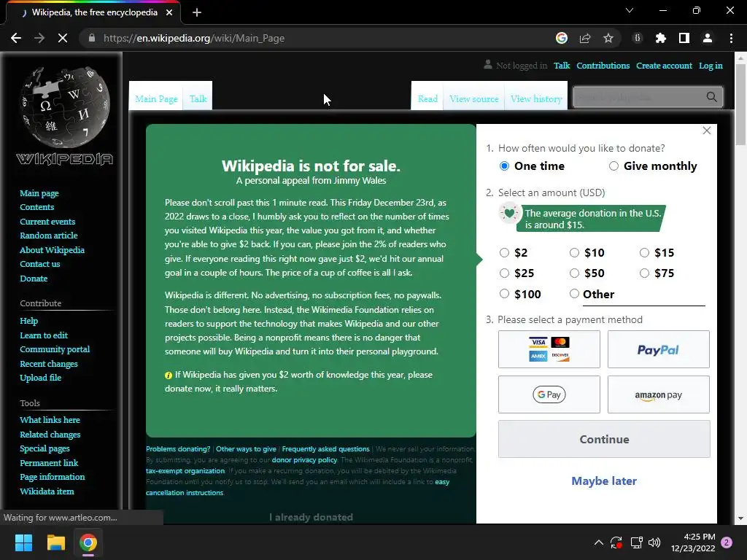Choose the $50 donation amount

pyautogui.click(x=574, y=273)
